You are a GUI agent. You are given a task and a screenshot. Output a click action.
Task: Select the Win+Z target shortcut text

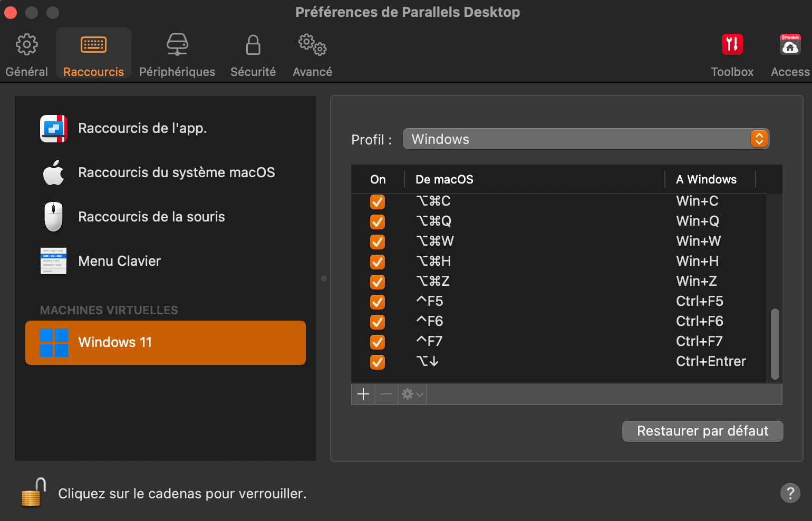(697, 281)
